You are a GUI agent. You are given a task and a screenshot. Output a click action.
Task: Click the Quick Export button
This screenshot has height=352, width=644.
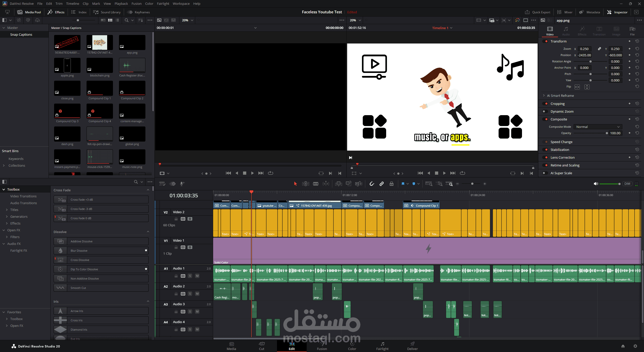(538, 12)
